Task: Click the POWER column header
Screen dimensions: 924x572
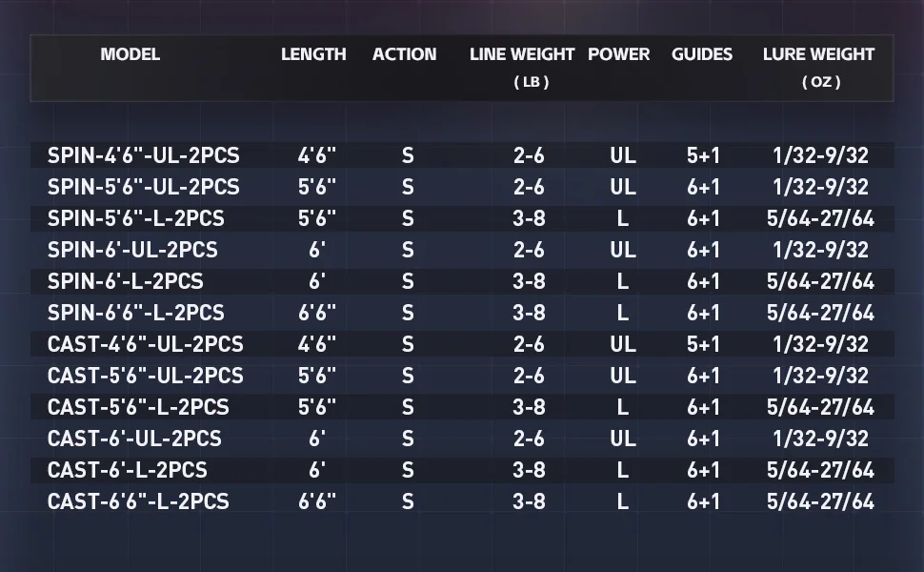Action: pyautogui.click(x=619, y=54)
